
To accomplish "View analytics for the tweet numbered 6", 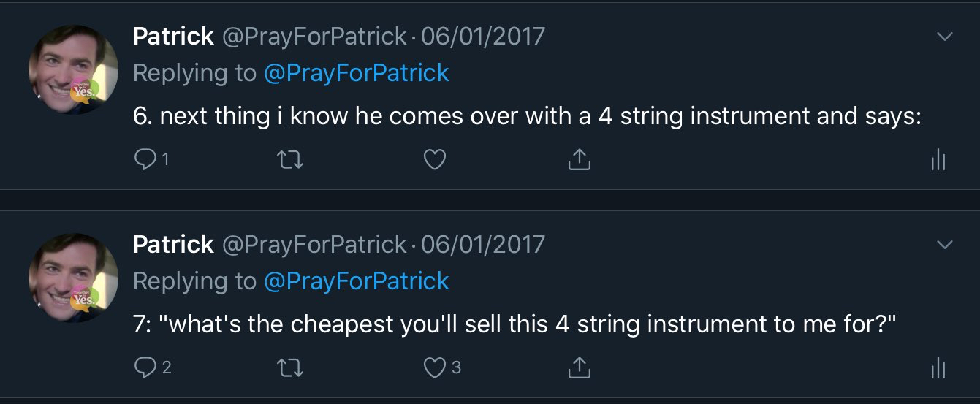I will pos(939,160).
